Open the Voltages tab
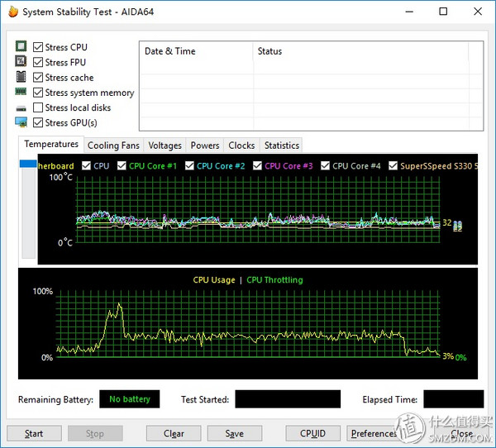This screenshot has width=496, height=448. tap(165, 145)
